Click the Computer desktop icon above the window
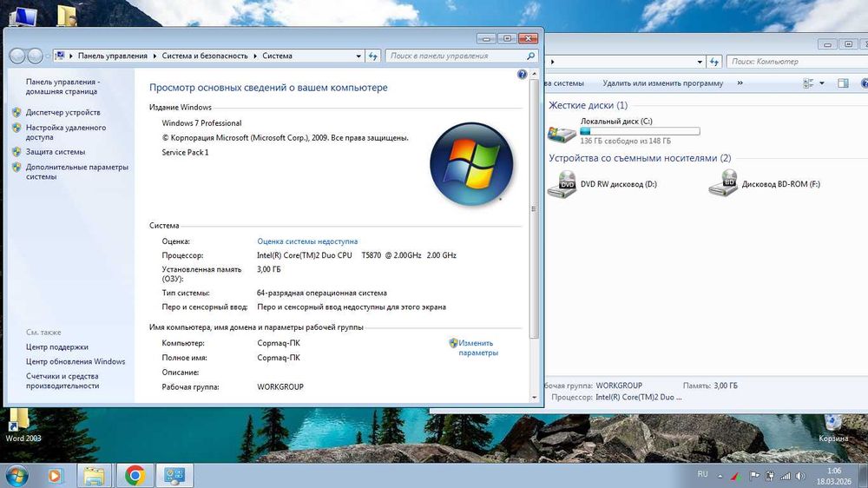Screen dimensions: 868x488 23,16
